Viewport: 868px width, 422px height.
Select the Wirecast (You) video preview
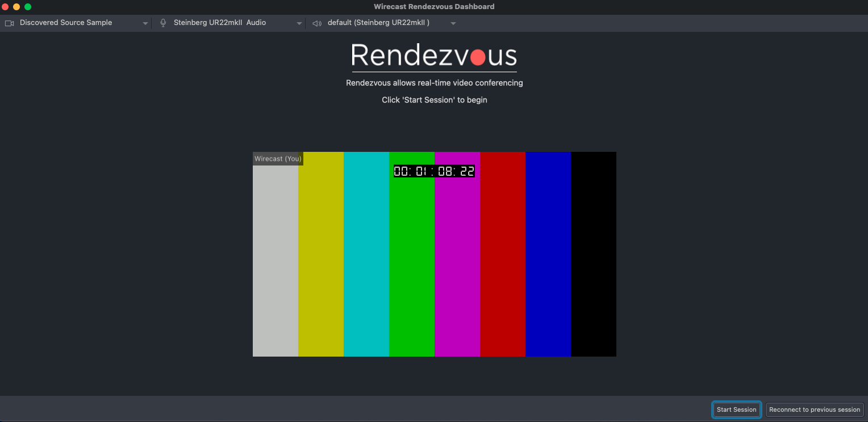[x=435, y=254]
